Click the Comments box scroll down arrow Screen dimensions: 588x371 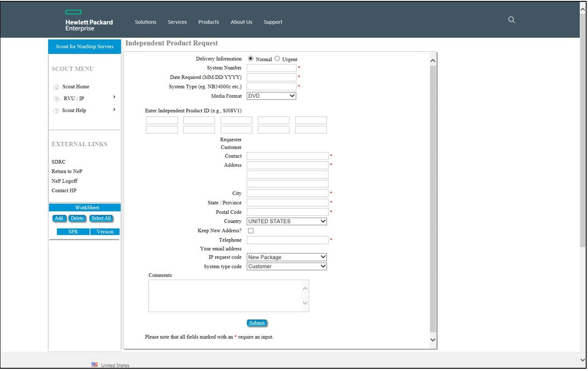(305, 303)
